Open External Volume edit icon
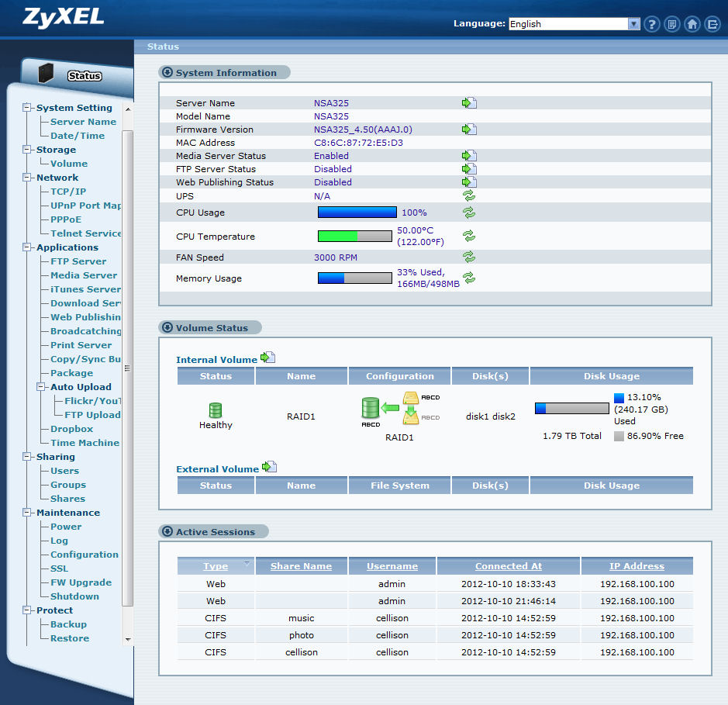This screenshot has height=705, width=728. pos(269,467)
